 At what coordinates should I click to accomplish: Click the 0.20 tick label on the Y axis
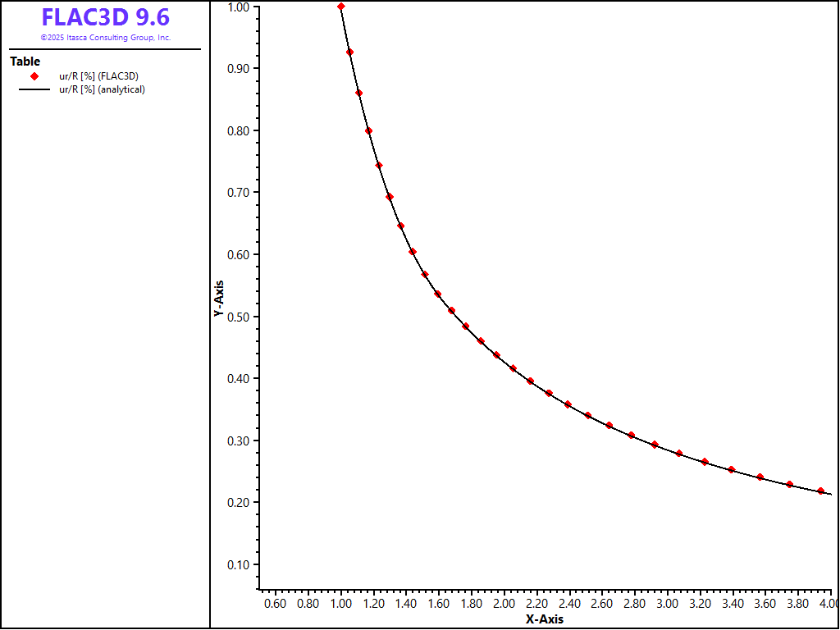pos(238,503)
